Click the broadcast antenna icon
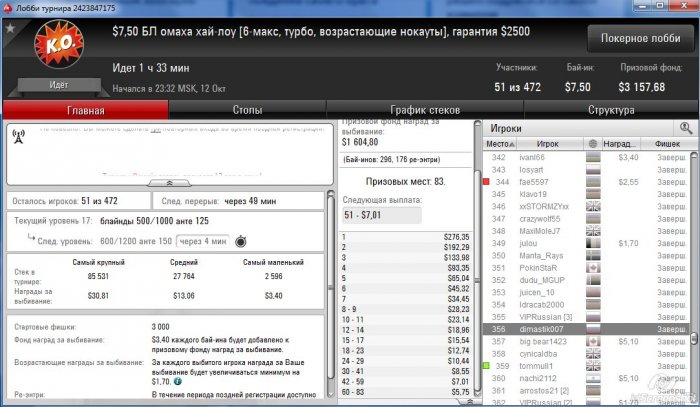The width and height of the screenshot is (700, 407). pos(18,137)
